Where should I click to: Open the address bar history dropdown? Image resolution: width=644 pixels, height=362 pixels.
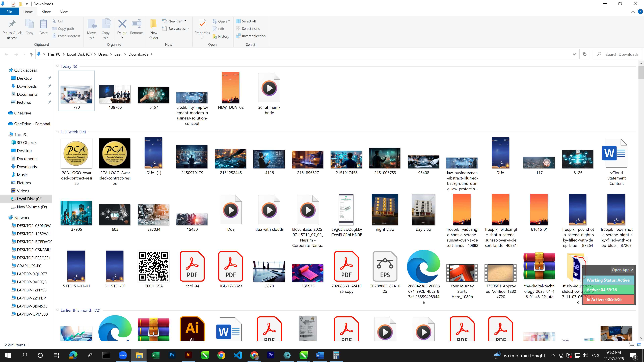(x=574, y=54)
